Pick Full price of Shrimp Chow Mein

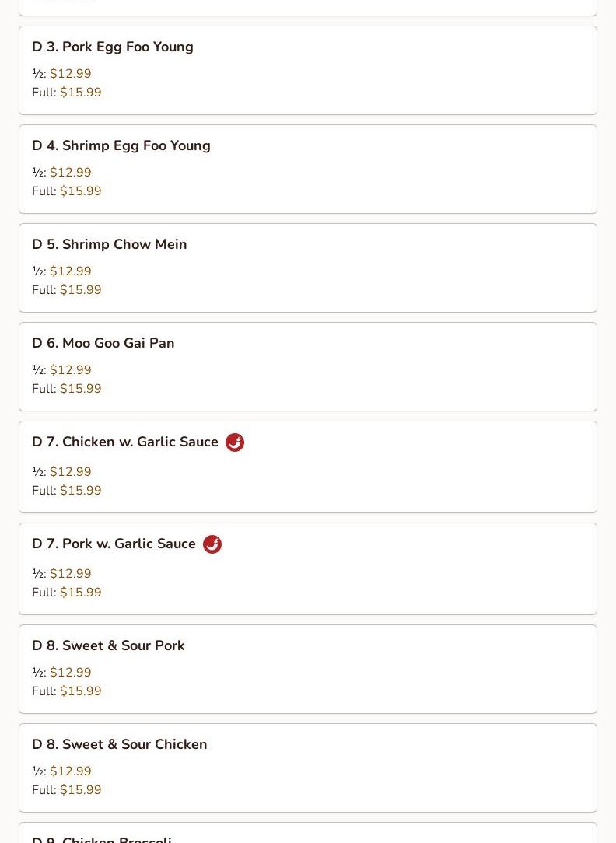(81, 290)
